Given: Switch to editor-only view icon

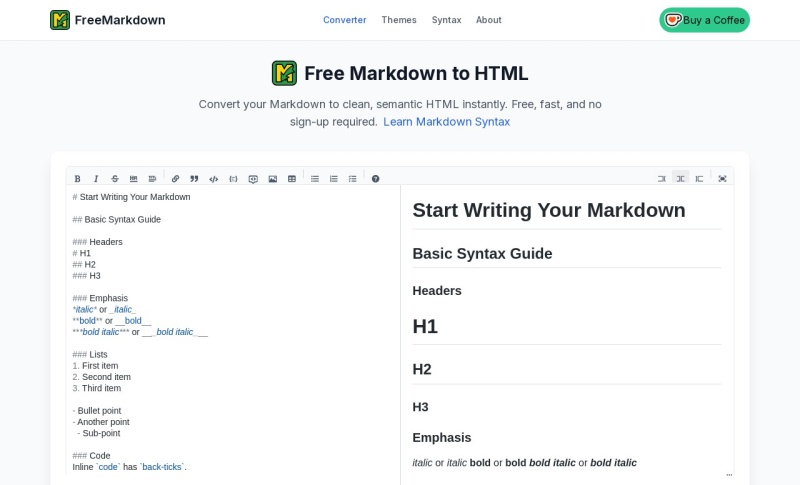Looking at the screenshot, I should [x=662, y=178].
